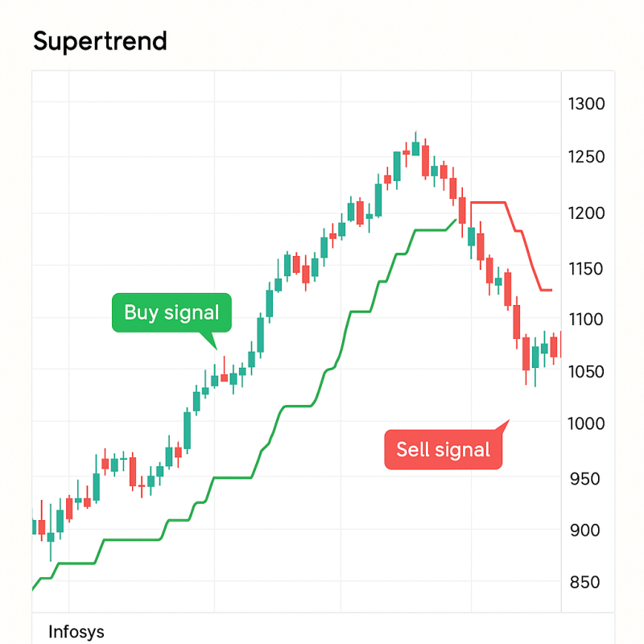Click the Infosys stock name label
This screenshot has height=644, width=644.
pyautogui.click(x=76, y=632)
